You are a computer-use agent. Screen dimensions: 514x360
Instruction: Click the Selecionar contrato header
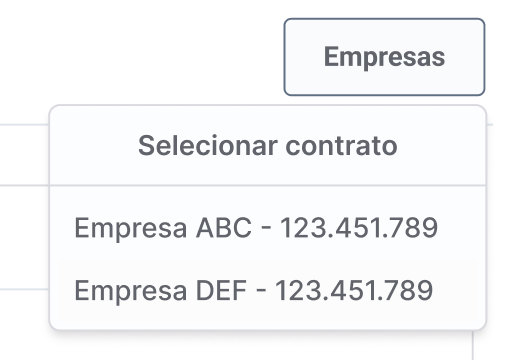(x=268, y=146)
